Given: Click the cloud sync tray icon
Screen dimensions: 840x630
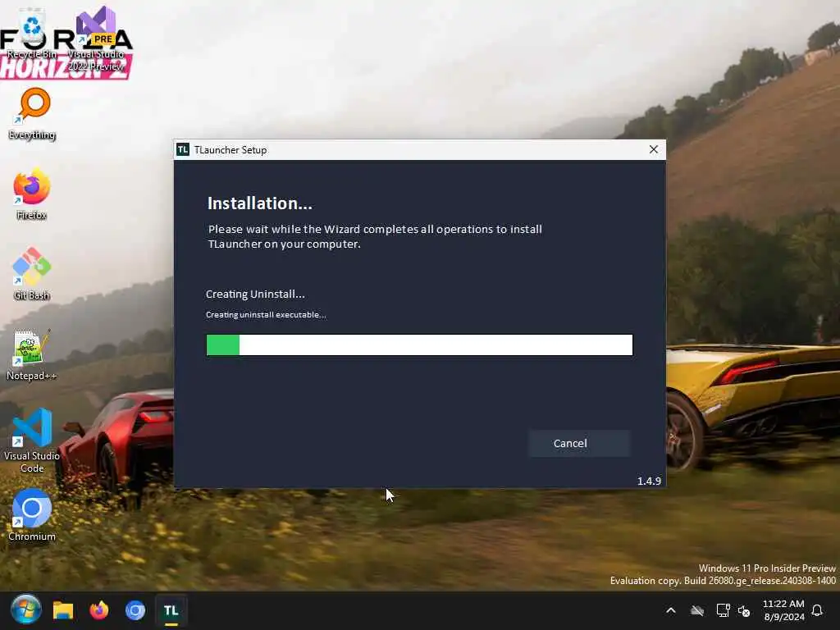Looking at the screenshot, I should click(697, 610).
